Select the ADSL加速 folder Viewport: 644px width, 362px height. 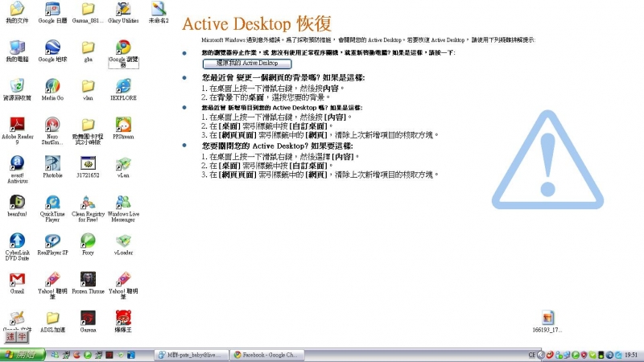pos(52,321)
